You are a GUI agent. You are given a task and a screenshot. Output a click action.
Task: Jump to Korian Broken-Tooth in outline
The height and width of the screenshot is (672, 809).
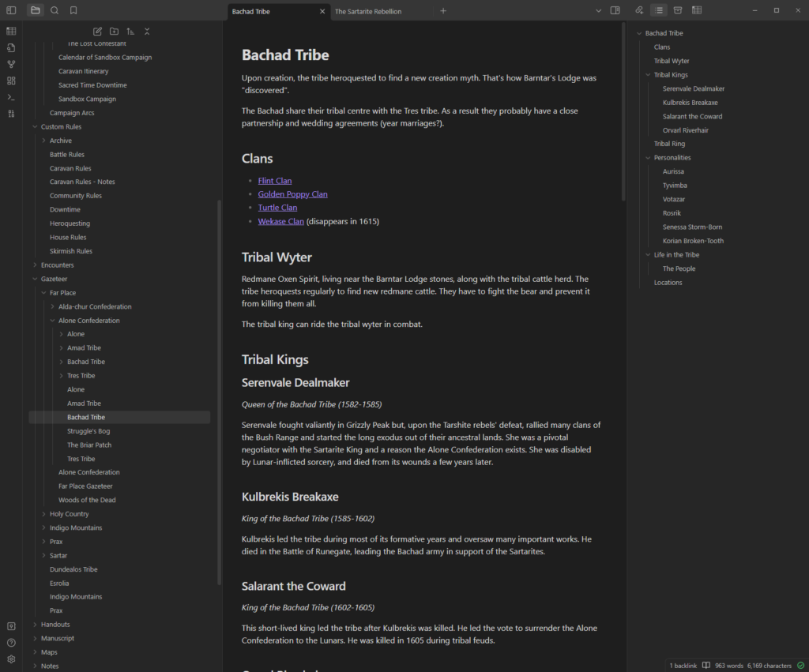tap(693, 241)
